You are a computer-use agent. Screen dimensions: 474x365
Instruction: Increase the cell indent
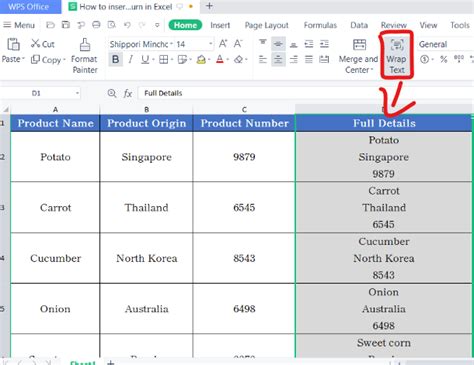[x=324, y=44]
